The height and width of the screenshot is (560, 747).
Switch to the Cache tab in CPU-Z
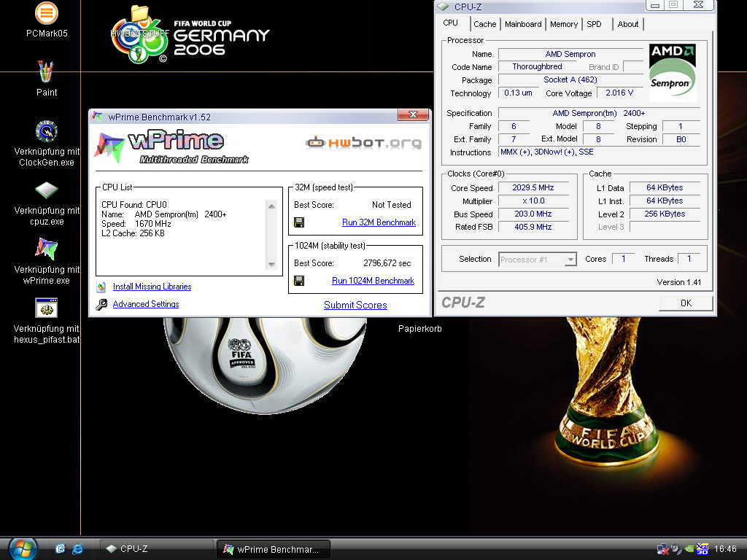(484, 24)
